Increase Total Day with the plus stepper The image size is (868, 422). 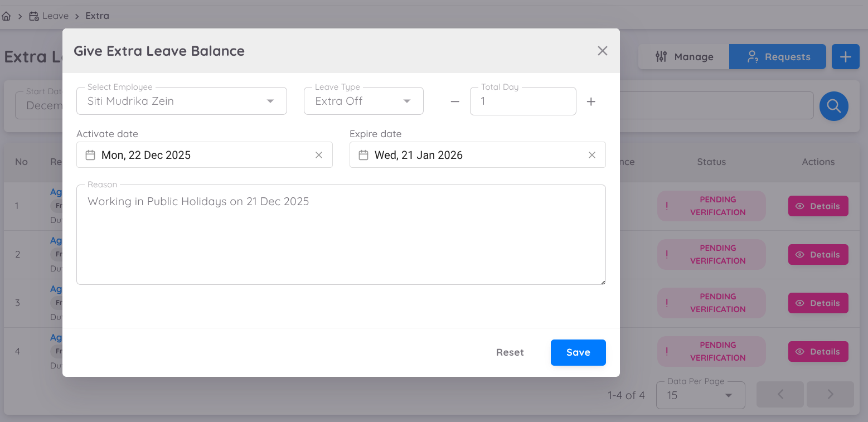tap(591, 101)
